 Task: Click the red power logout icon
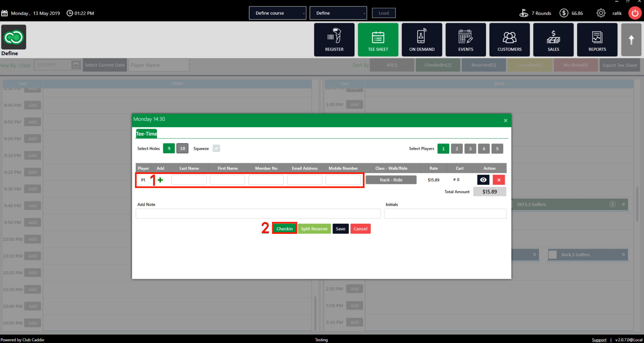coord(635,13)
